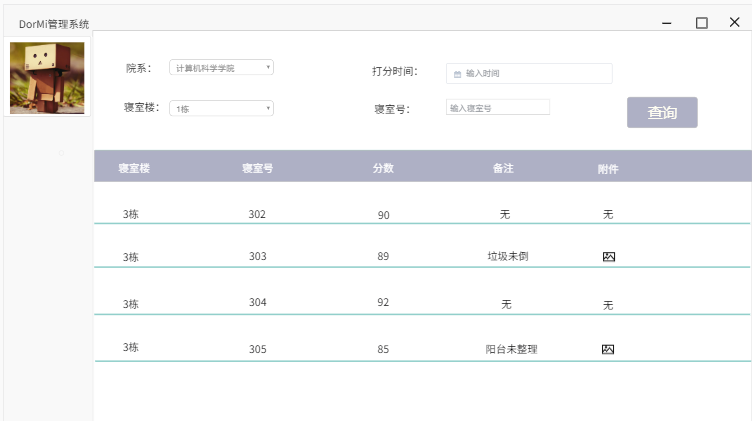Sort by 寝室楼 column header
The image size is (752, 421).
point(133,169)
